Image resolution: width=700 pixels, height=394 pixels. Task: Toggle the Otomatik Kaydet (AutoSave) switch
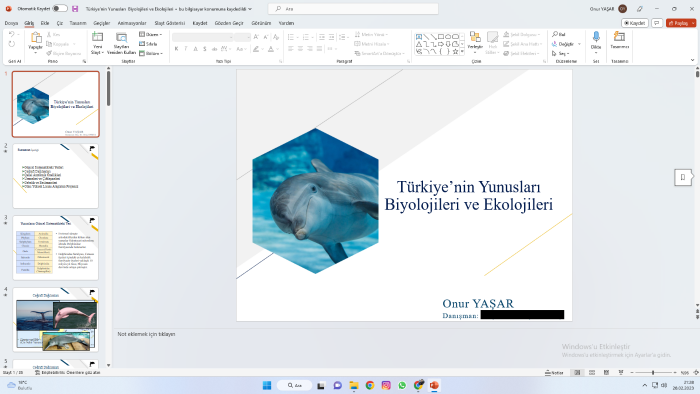click(x=60, y=8)
